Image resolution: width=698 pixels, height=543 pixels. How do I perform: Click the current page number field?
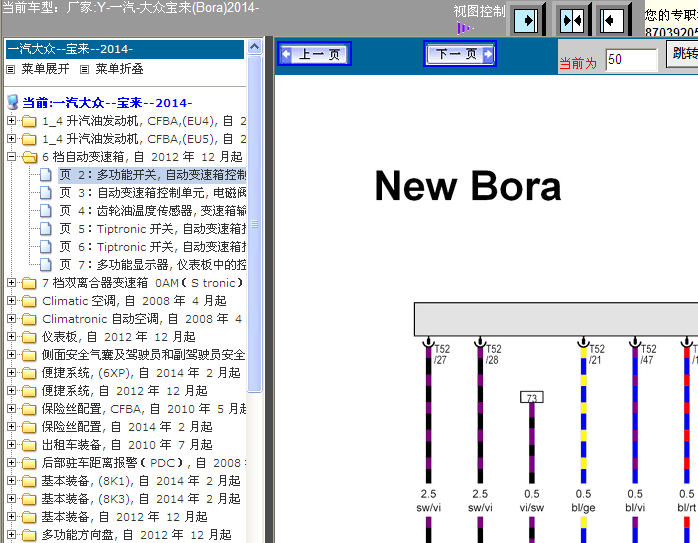[x=631, y=60]
